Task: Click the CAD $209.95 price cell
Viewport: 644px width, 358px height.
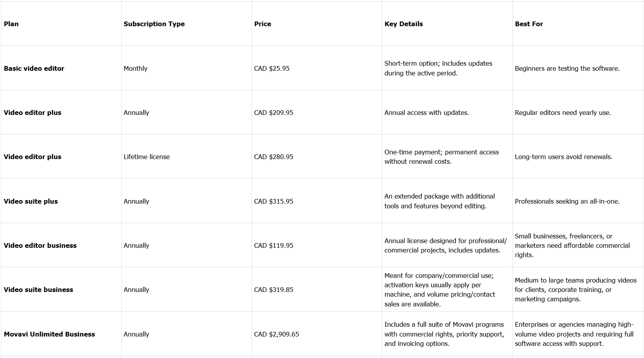Action: point(273,113)
